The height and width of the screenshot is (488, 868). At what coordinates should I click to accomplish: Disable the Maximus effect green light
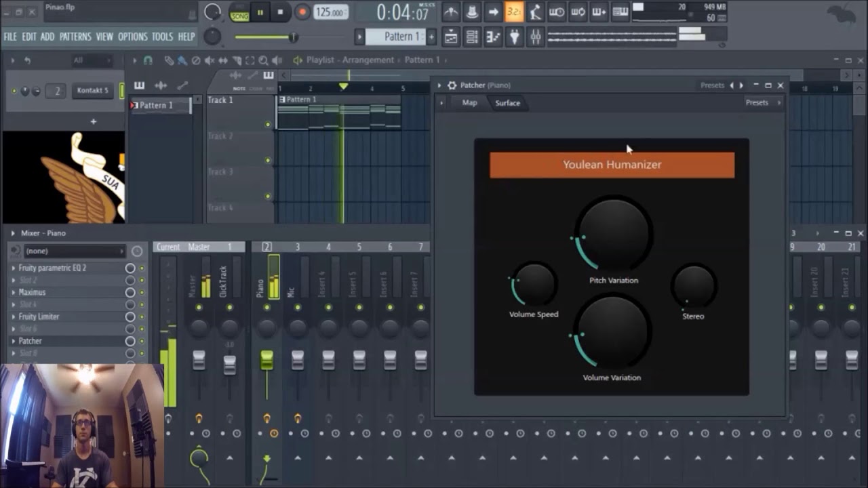(142, 293)
